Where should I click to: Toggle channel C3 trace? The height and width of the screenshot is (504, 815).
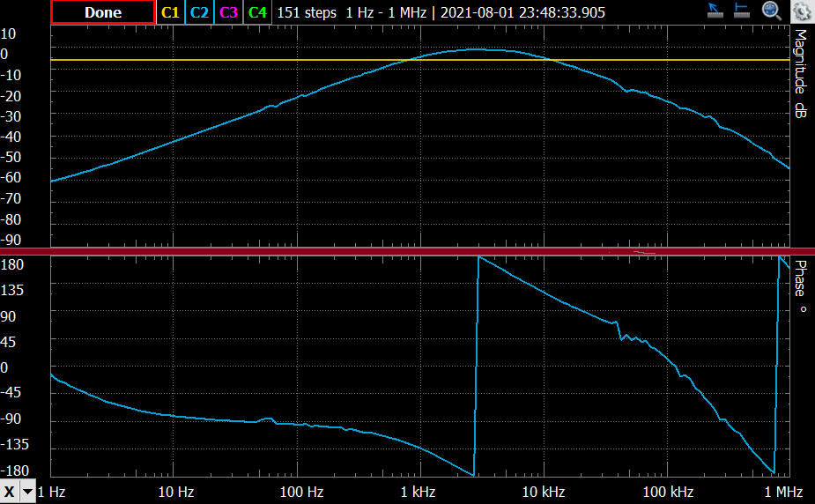tap(228, 12)
